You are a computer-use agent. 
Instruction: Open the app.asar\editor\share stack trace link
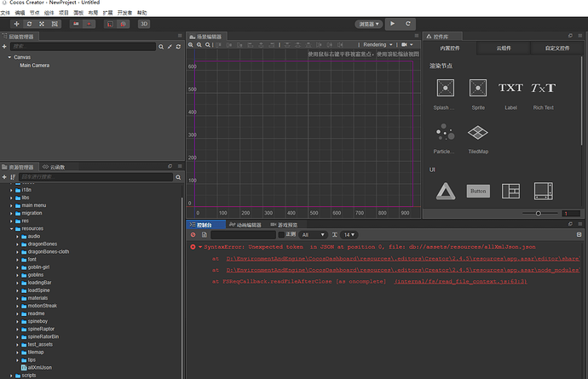coord(403,259)
